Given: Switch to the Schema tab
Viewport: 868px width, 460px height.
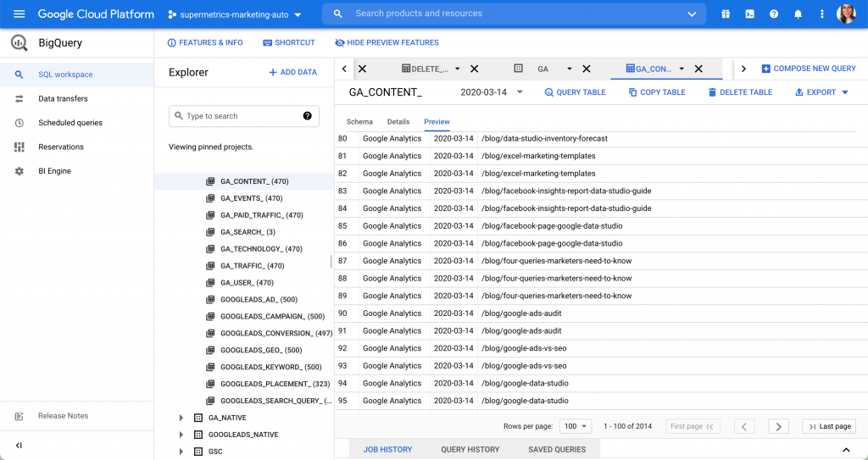Looking at the screenshot, I should click(359, 122).
